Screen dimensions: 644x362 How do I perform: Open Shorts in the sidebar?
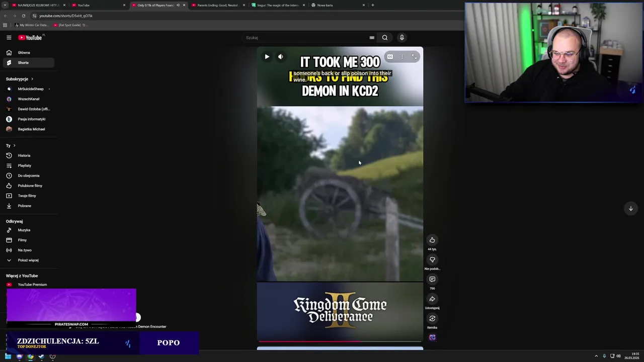(x=28, y=63)
